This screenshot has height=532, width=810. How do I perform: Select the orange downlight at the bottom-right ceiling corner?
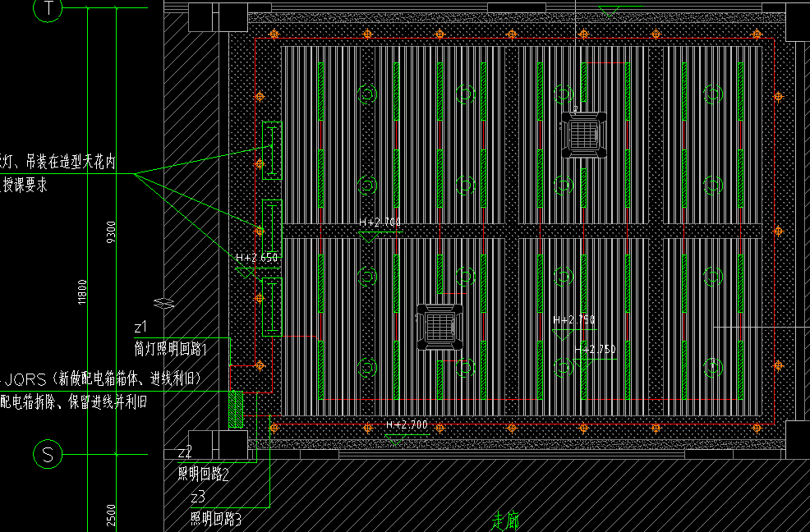[757, 428]
